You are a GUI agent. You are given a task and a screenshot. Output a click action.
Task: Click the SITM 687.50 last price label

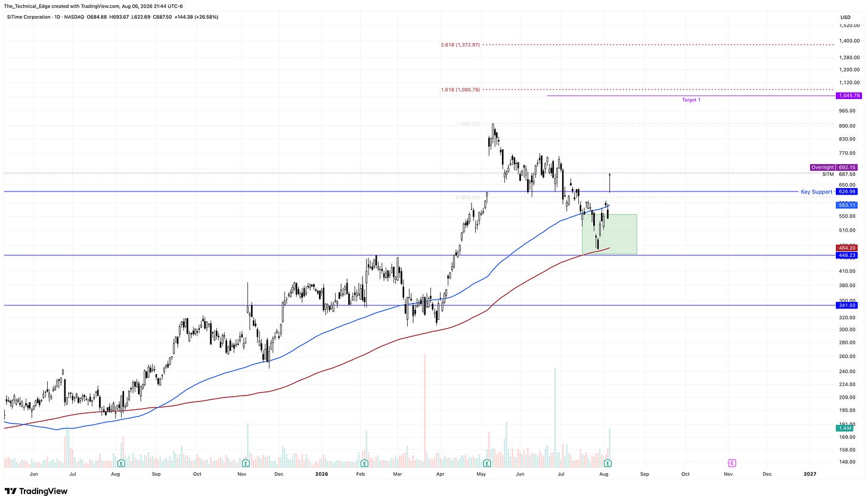pos(839,174)
